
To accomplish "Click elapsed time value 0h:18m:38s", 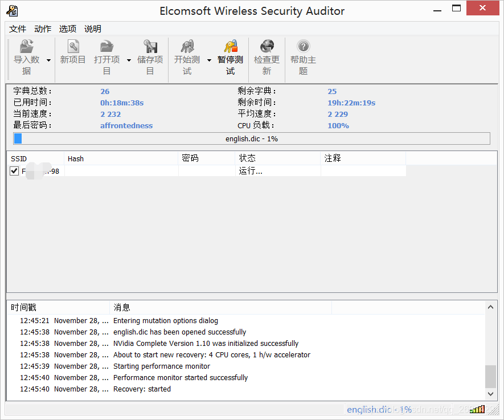I will tap(122, 103).
